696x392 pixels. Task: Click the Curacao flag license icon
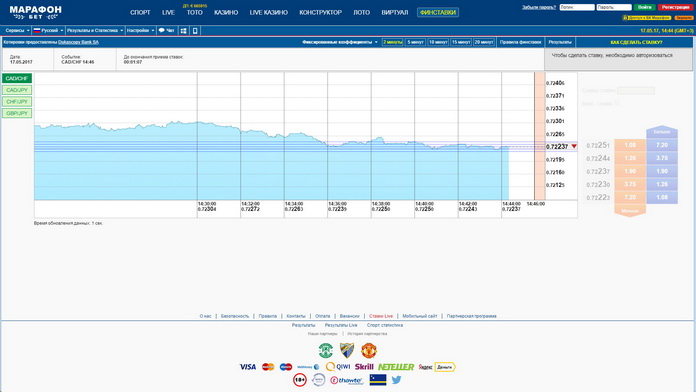(378, 380)
